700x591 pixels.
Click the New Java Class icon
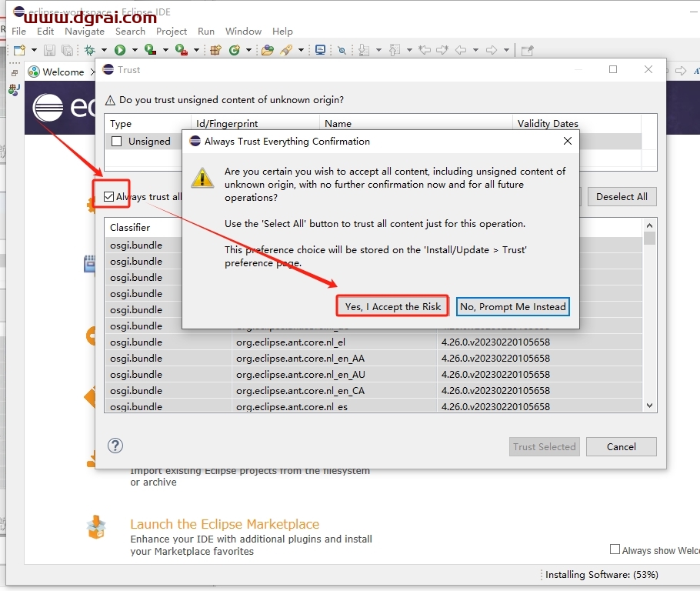(x=235, y=50)
